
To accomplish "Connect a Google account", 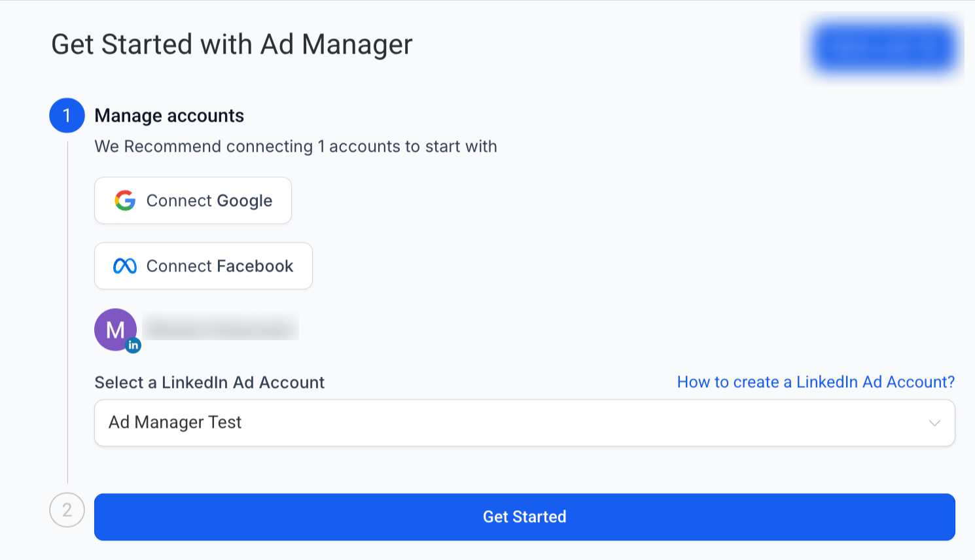I will [192, 200].
